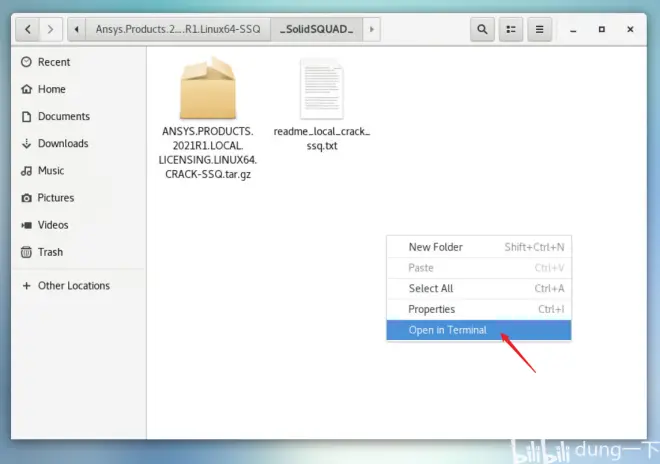Viewport: 660px width, 464px height.
Task: Click the Trash bin icon
Action: coord(27,252)
